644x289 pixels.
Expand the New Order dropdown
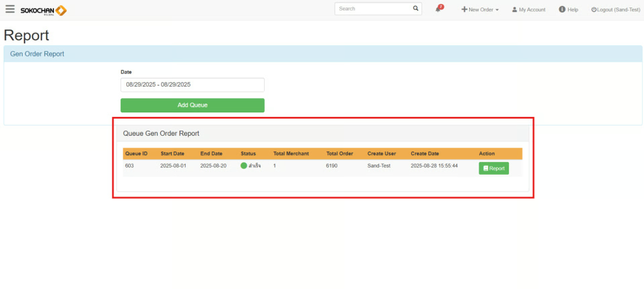click(480, 9)
